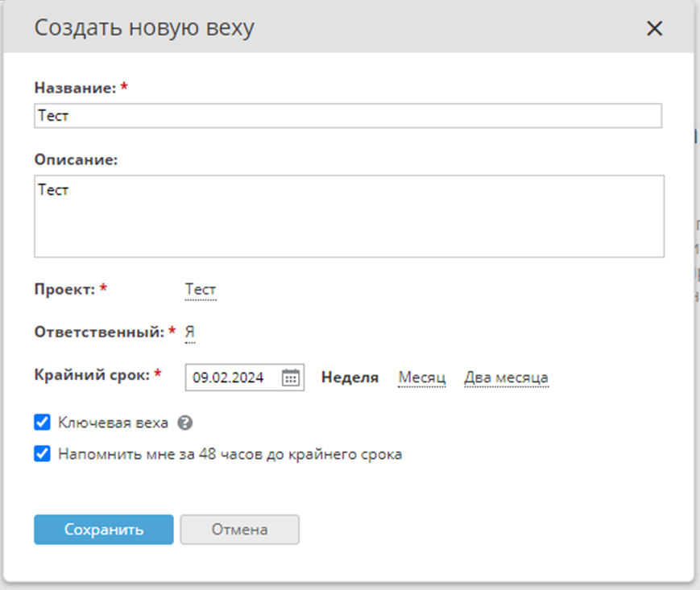Uncheck the Ключевая веха checkbox

coord(42,423)
